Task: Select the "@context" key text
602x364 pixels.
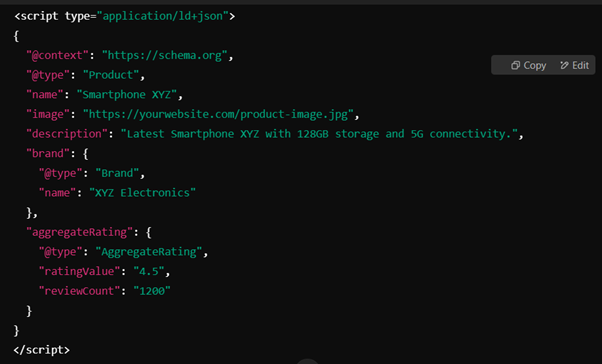Action: tap(57, 55)
